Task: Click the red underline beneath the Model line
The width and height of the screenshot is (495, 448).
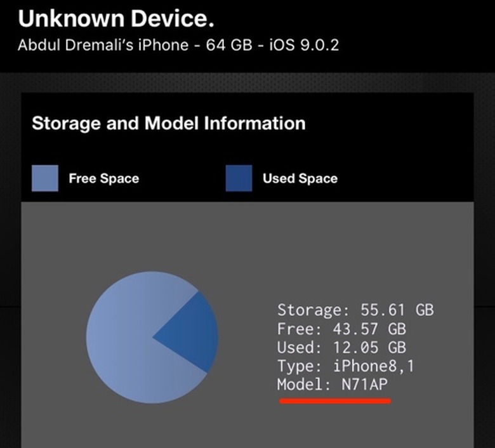Action: tap(334, 400)
